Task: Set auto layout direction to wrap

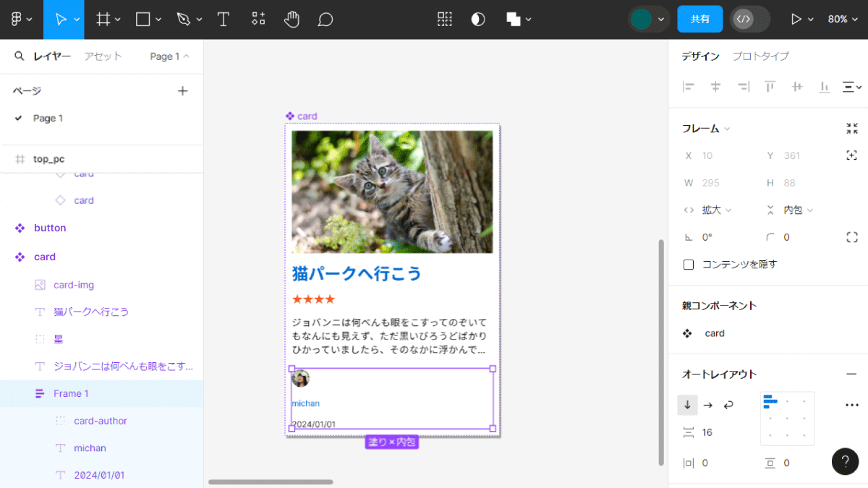Action: [728, 405]
